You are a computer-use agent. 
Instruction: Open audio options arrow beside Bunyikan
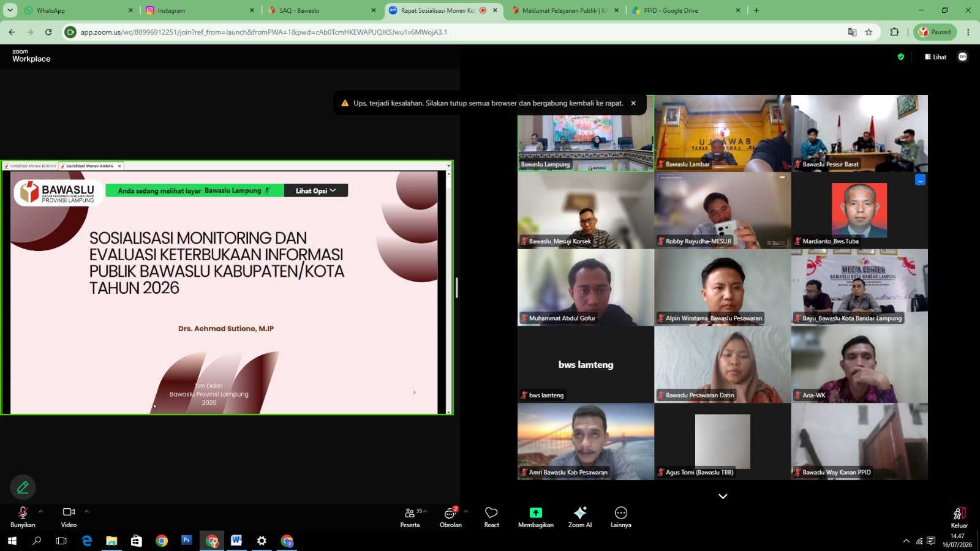tap(41, 511)
